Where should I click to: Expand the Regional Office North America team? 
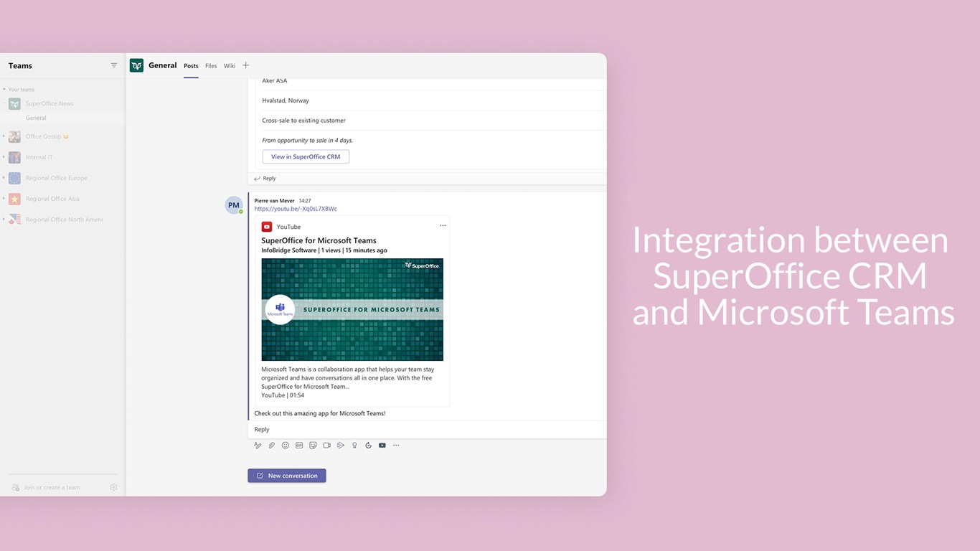[4, 220]
